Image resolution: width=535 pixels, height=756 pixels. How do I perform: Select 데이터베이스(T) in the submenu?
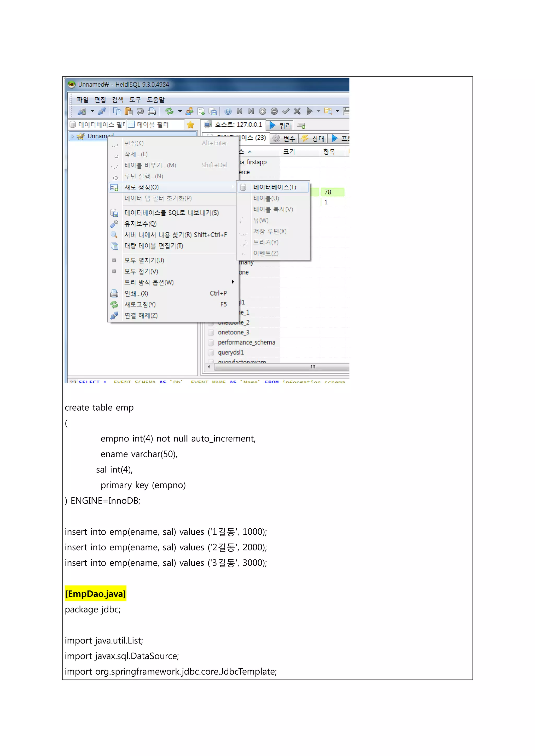274,187
